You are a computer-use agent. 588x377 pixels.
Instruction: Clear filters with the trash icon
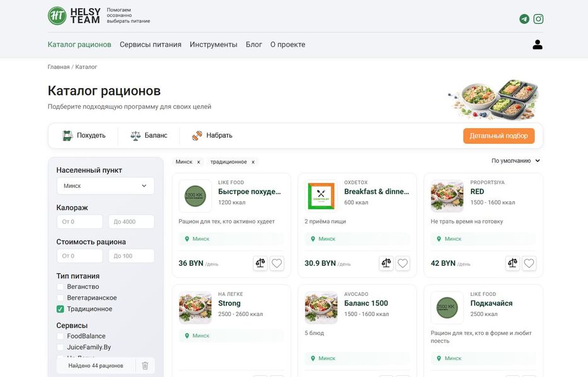pyautogui.click(x=145, y=366)
